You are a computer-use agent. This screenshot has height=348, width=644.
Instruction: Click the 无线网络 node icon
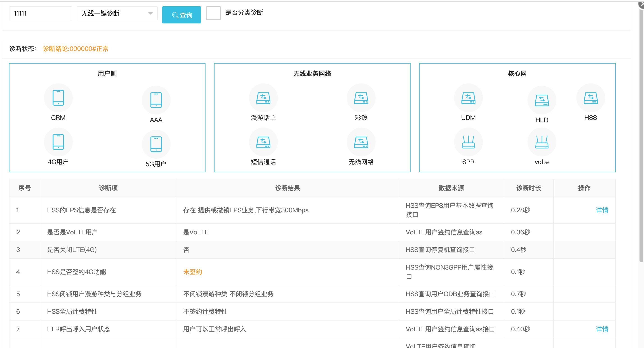(x=361, y=142)
